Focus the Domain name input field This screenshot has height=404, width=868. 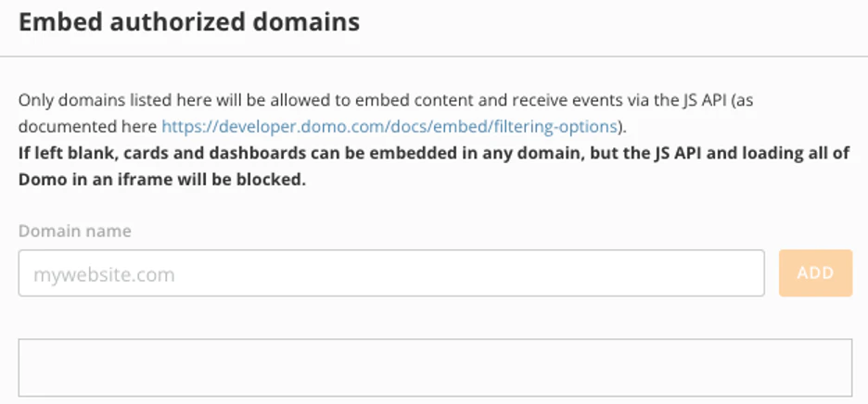tap(391, 272)
